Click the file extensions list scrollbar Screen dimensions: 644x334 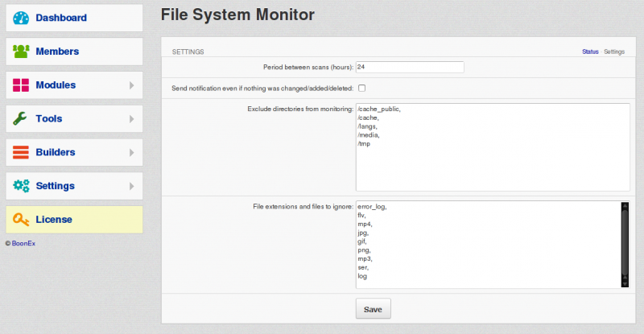tap(625, 245)
